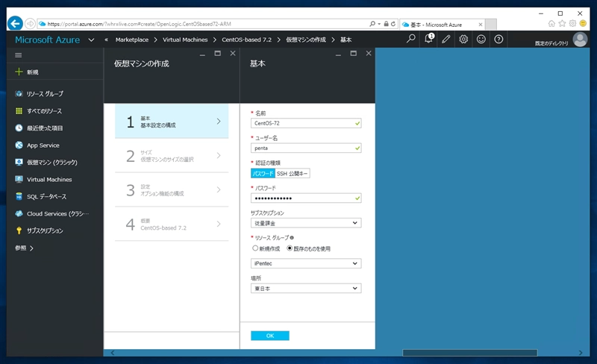Viewport: 597px width, 364px height.
Task: Open Azure portal settings gear
Action: [x=463, y=39]
